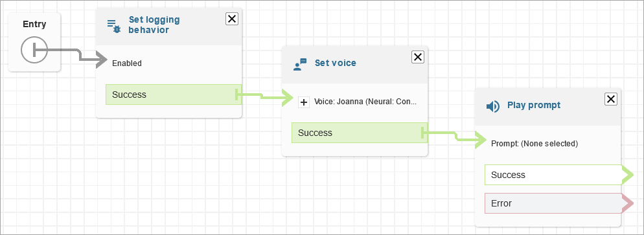The image size is (644, 235).
Task: Click the Voice: Joanna setting text
Action: [x=365, y=102]
